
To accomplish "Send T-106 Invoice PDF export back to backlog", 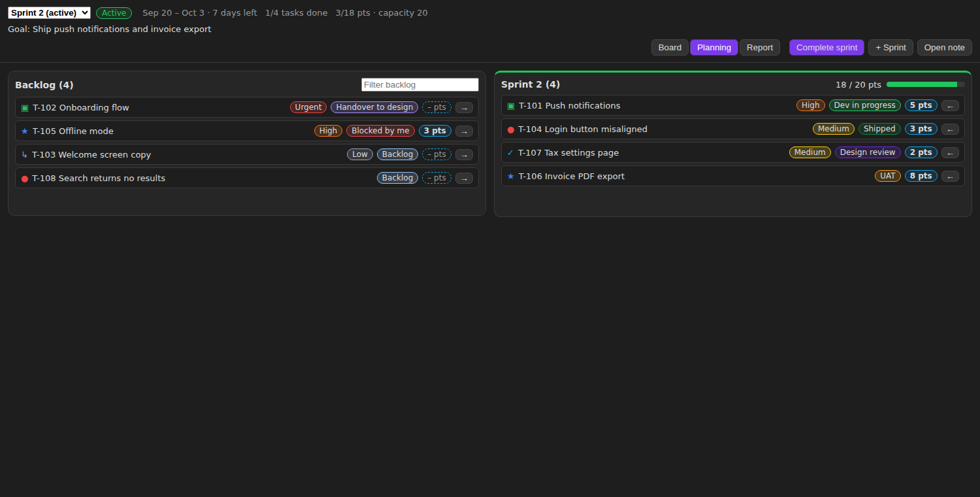I will [x=950, y=177].
